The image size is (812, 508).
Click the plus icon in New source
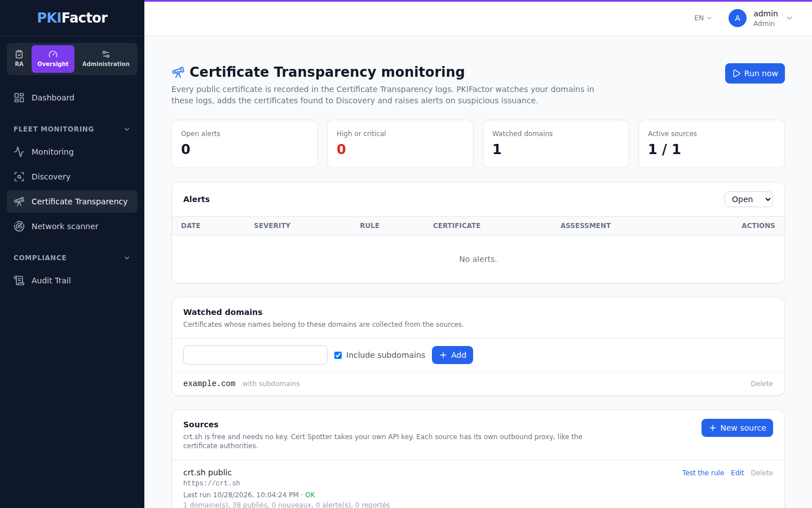coord(713,428)
